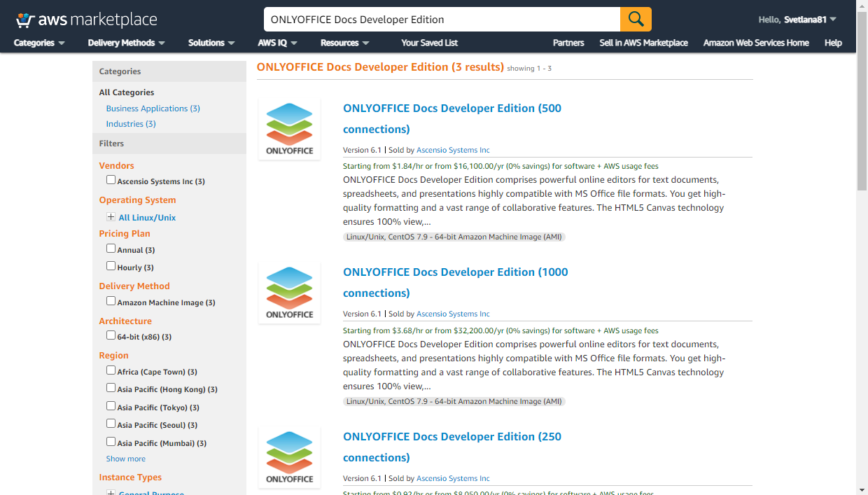
Task: Click inside the search text field
Action: 441,20
